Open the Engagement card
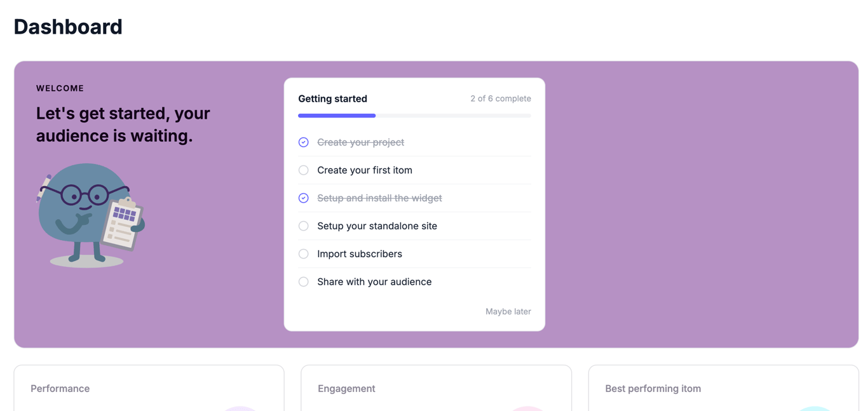 click(436, 388)
